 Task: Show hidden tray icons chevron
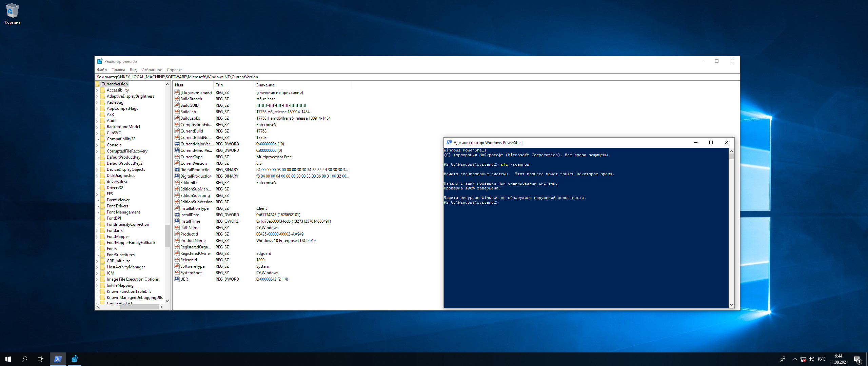[x=795, y=359]
